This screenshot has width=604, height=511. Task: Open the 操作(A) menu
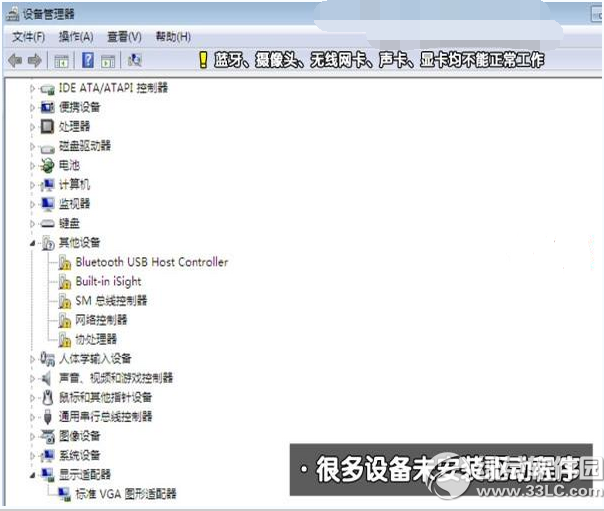point(76,37)
